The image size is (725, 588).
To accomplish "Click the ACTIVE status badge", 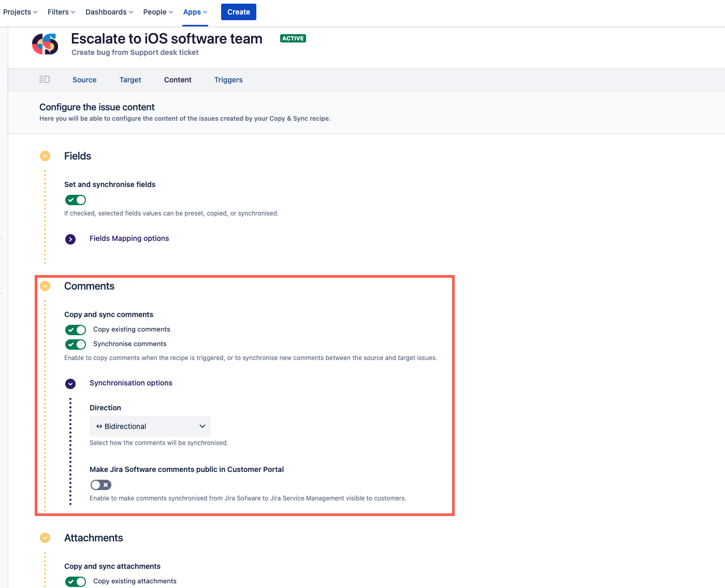I will coord(293,38).
